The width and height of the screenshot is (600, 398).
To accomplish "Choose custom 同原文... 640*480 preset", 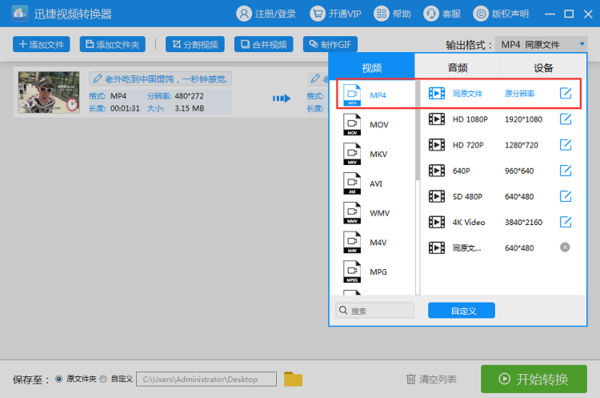I will [x=501, y=248].
